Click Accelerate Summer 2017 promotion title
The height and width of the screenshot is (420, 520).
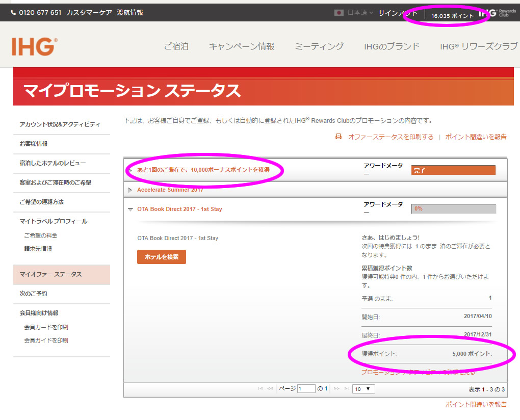(x=170, y=190)
